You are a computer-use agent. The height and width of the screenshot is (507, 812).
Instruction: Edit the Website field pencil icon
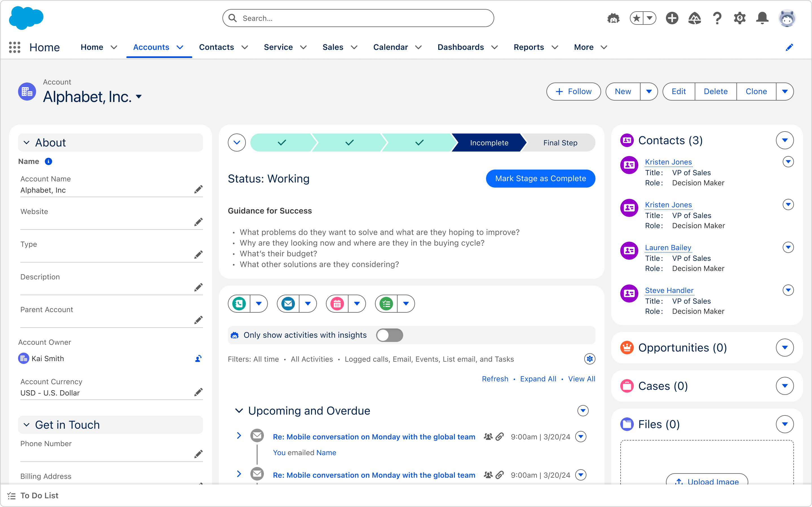(x=198, y=222)
